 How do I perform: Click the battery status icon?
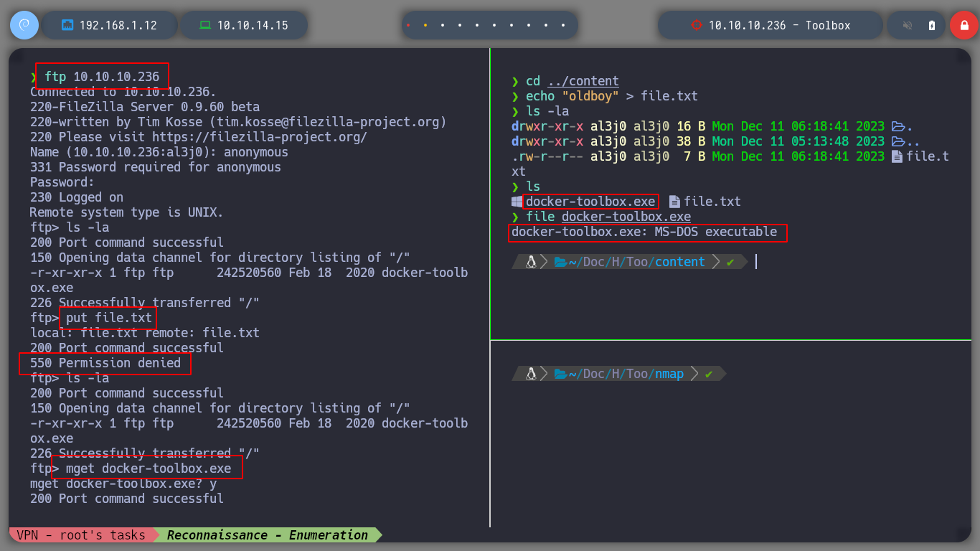point(932,25)
